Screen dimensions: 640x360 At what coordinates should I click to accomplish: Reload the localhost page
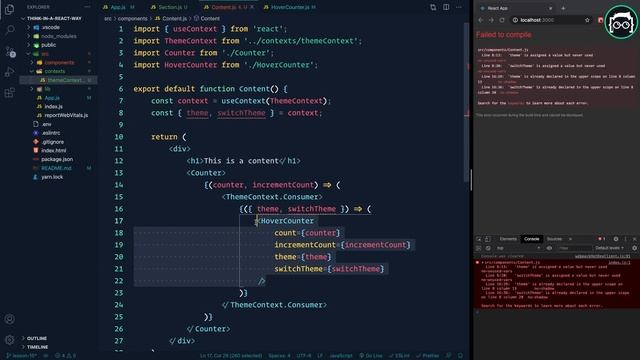click(x=502, y=20)
